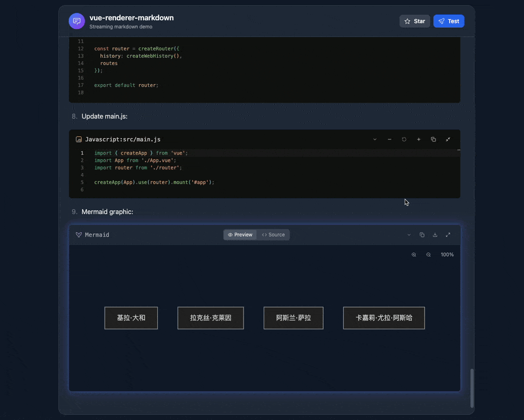The image size is (524, 420).
Task: Zoom in on the Mermaid diagram
Action: 414,255
